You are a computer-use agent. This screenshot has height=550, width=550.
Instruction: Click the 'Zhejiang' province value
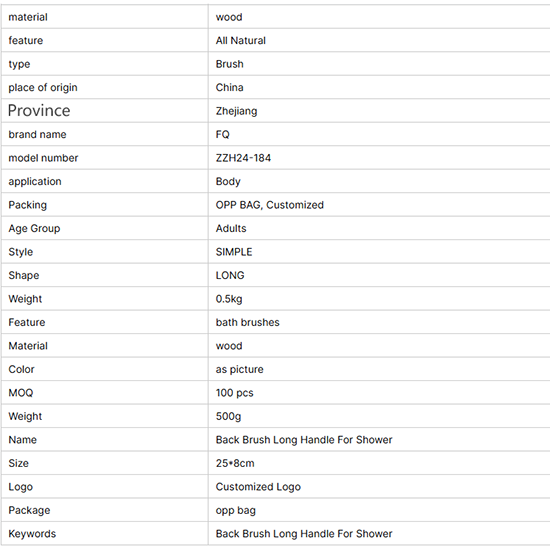coord(236,111)
